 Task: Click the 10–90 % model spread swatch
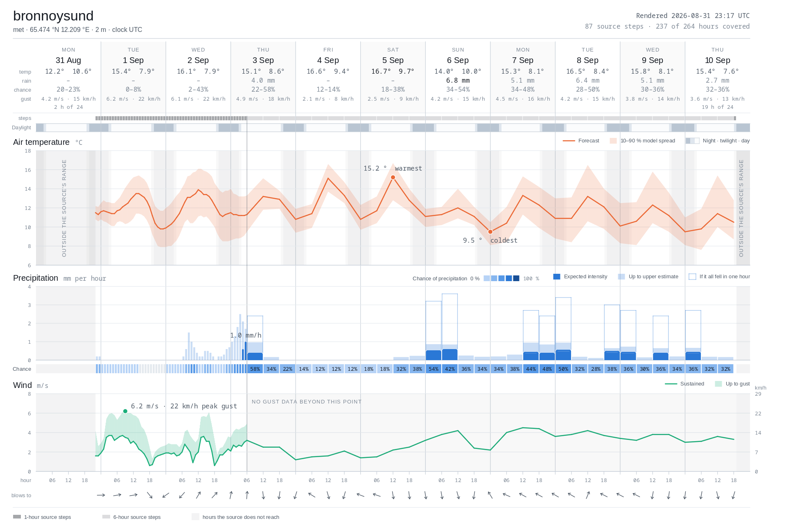[613, 141]
